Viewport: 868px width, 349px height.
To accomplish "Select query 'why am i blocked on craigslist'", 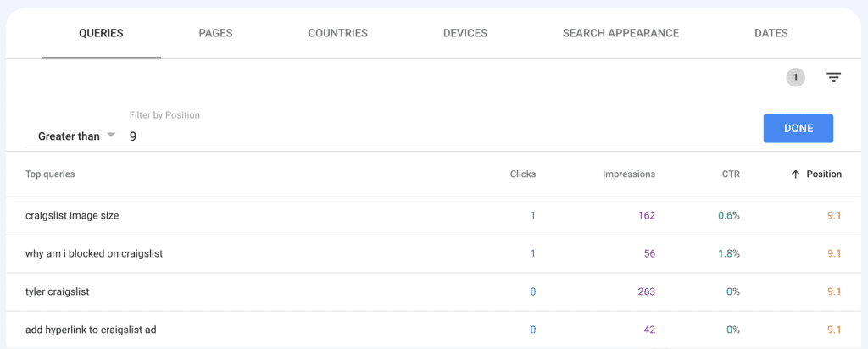I will pyautogui.click(x=94, y=254).
